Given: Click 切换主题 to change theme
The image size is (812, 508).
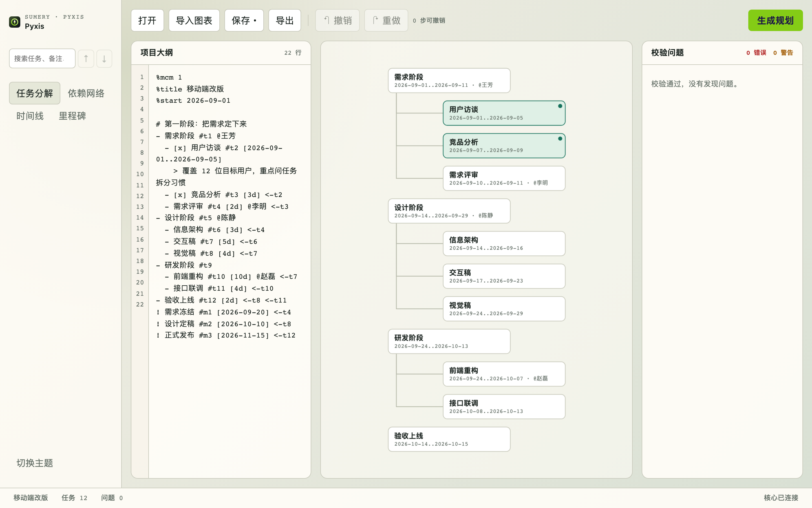Looking at the screenshot, I should click(35, 463).
